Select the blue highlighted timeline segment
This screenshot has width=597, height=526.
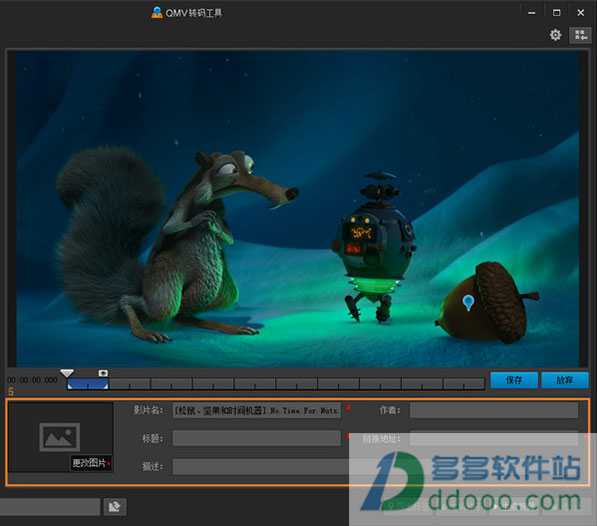(x=88, y=384)
